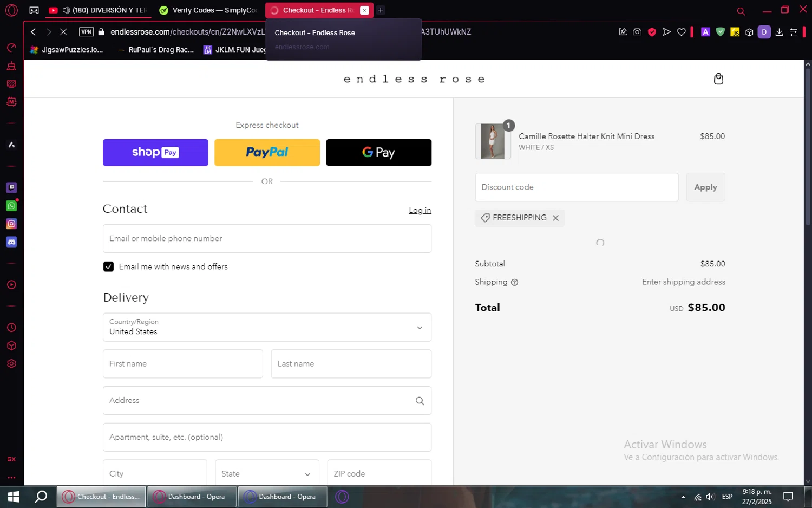Open the downloads arrow icon
Screen dimensions: 812x508
click(779, 32)
